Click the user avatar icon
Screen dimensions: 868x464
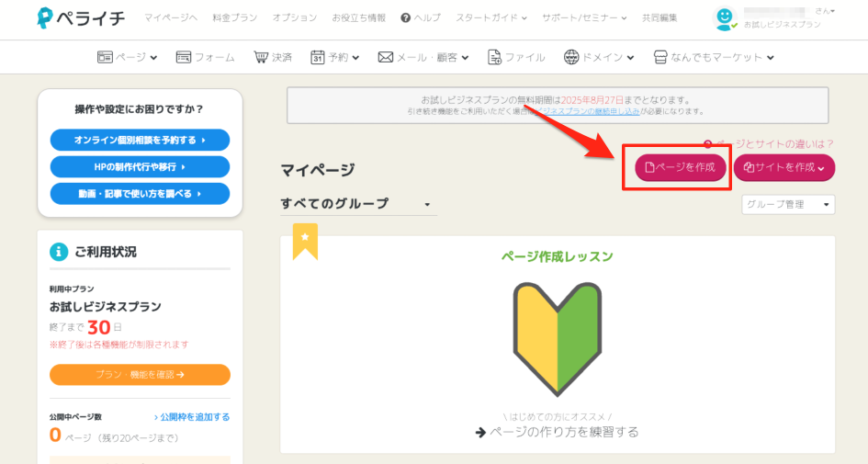point(725,17)
